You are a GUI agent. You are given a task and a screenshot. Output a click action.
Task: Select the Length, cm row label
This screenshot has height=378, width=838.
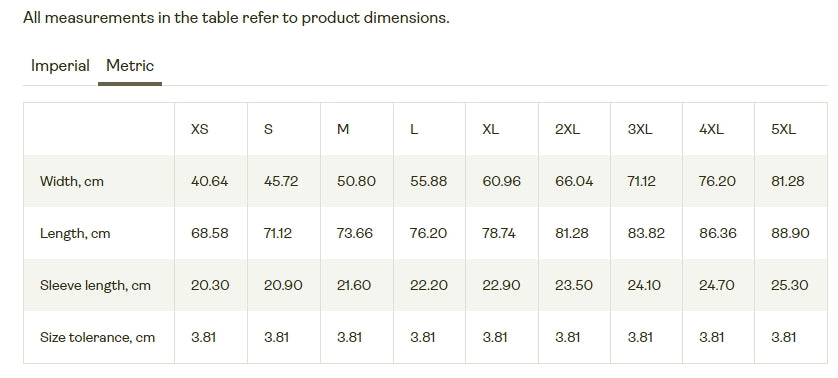[x=75, y=234]
